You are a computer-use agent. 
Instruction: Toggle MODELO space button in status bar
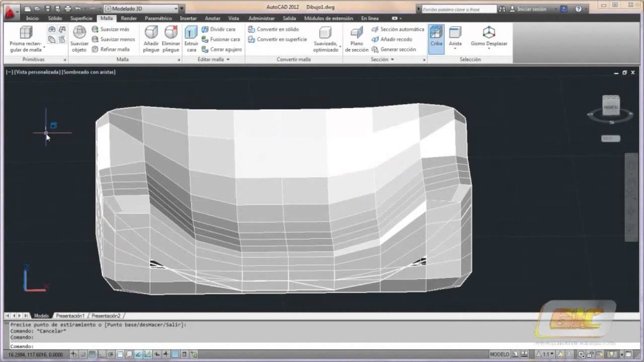500,354
